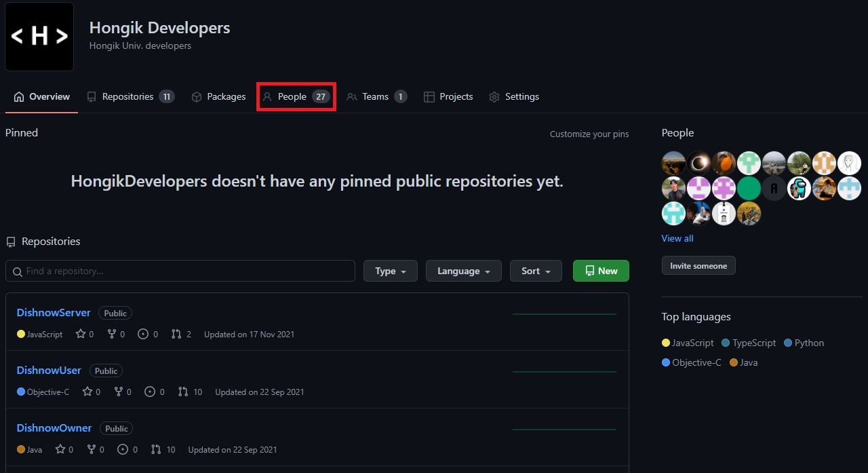Open the Repositories tab

click(131, 96)
